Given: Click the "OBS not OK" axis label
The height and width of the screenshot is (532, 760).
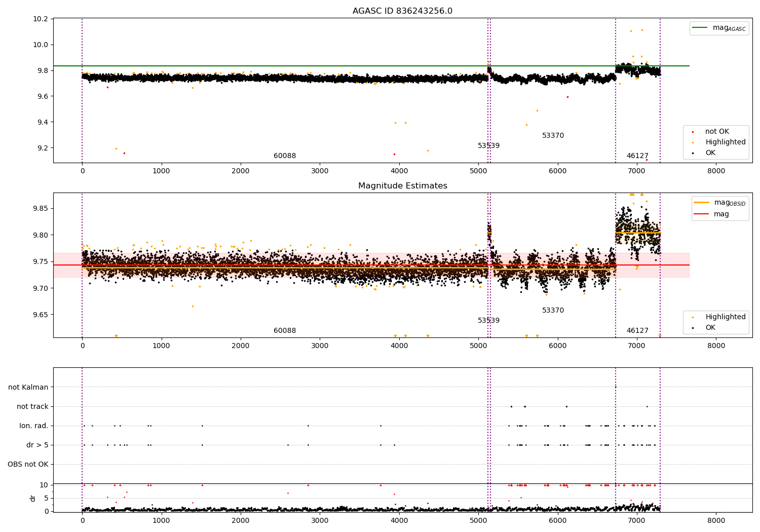Looking at the screenshot, I should 28,465.
